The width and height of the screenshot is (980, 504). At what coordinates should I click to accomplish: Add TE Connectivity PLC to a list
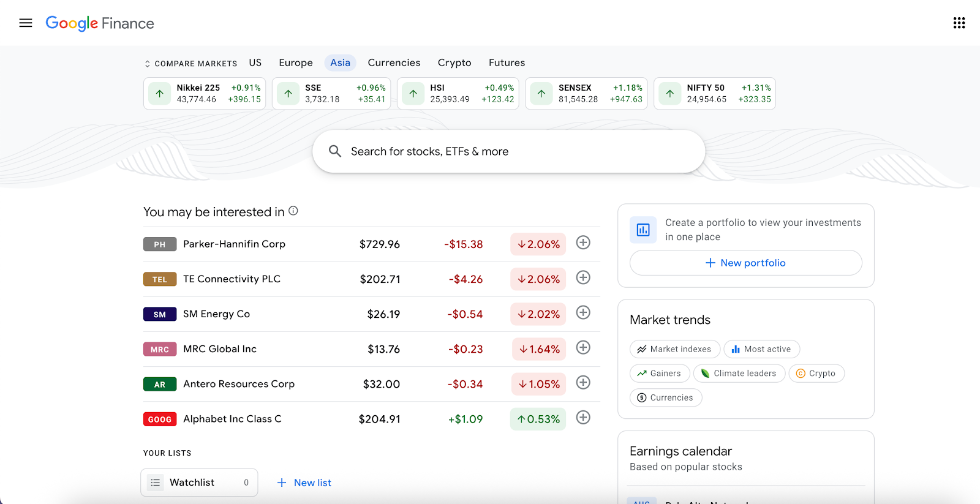pyautogui.click(x=583, y=277)
